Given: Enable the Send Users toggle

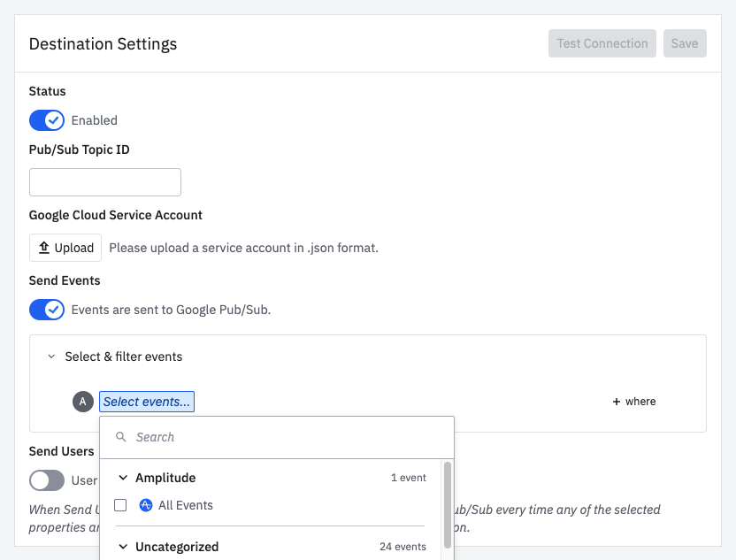Looking at the screenshot, I should [47, 480].
